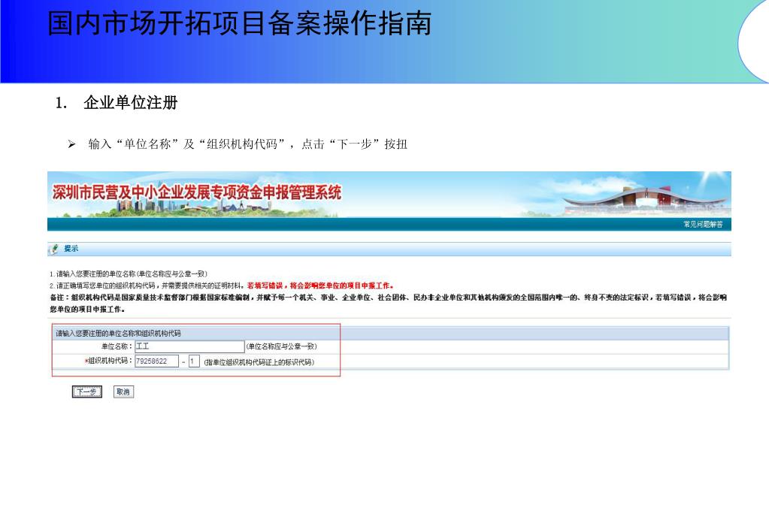The image size is (769, 532).
Task: Click the hint (单位名称应与公章一致) beside the field
Action: point(281,346)
